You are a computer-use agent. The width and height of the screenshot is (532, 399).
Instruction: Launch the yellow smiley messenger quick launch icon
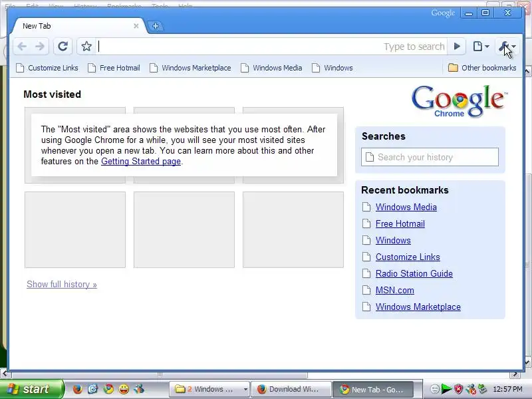click(x=124, y=389)
